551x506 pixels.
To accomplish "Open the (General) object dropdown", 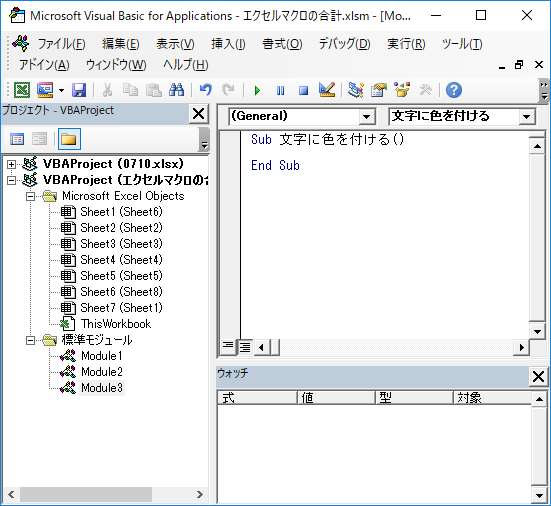I will 367,117.
